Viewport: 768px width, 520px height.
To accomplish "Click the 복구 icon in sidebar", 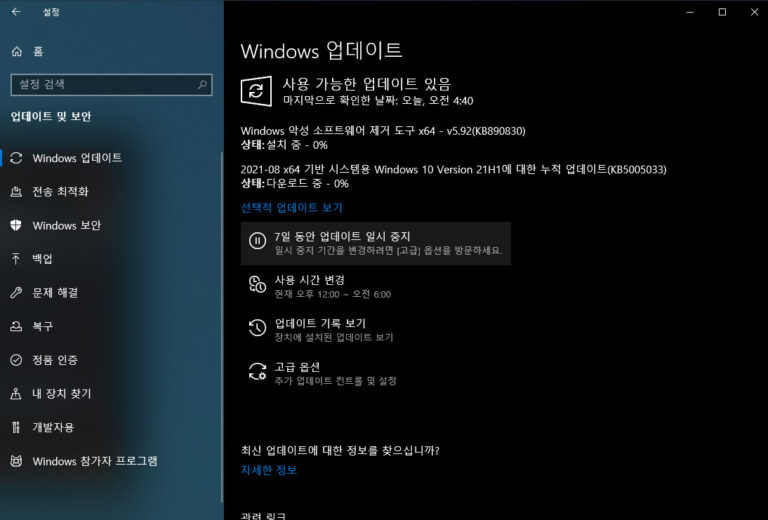I will tap(16, 326).
